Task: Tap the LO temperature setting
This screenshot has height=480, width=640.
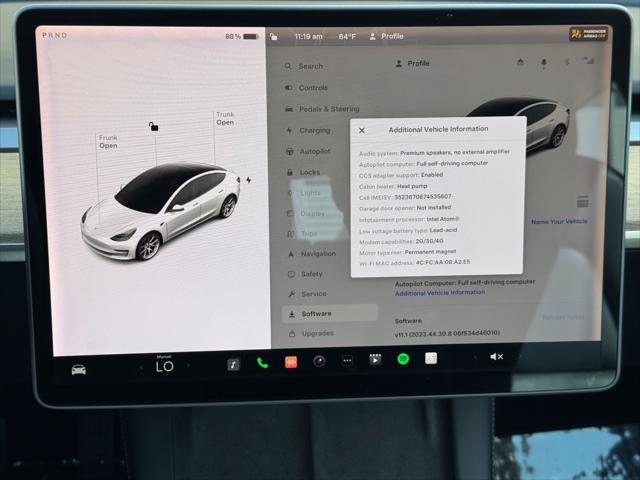Action: tap(165, 367)
